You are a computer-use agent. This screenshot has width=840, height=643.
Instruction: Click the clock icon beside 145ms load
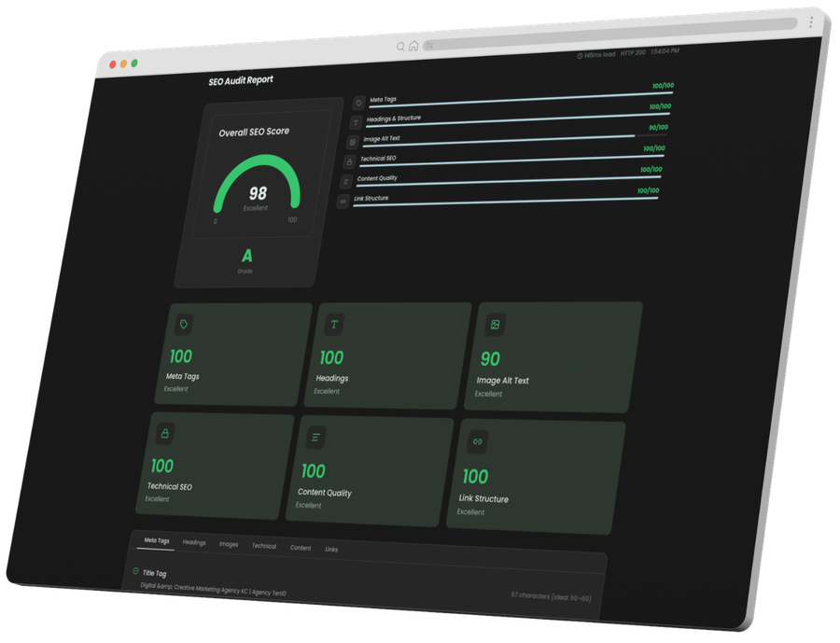coord(580,56)
